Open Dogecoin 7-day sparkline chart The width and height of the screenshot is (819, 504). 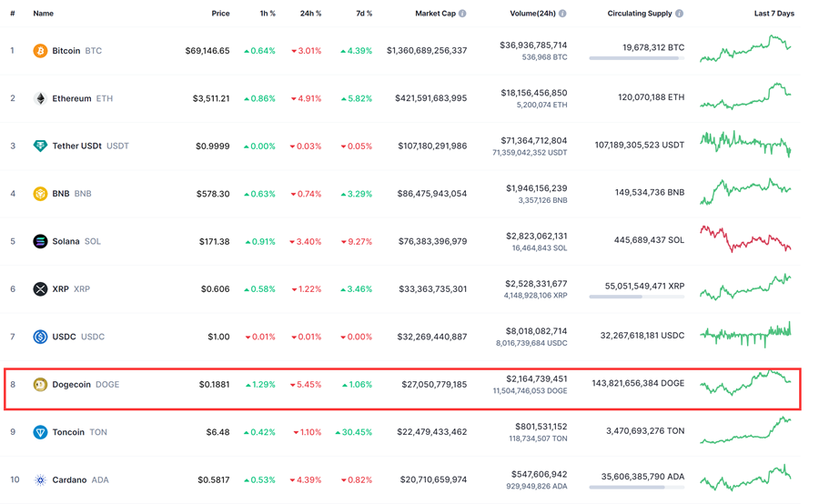tap(745, 382)
